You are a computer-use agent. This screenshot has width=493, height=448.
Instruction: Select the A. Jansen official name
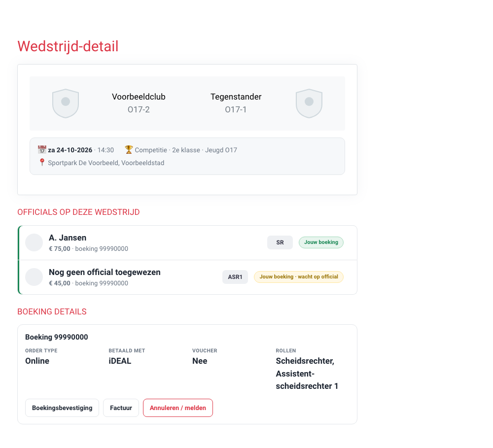coord(68,238)
